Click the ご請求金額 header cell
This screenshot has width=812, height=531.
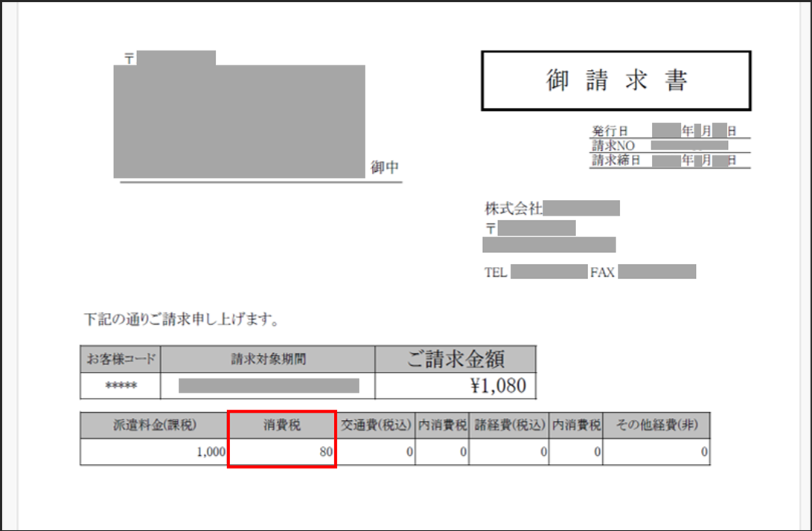coord(455,359)
